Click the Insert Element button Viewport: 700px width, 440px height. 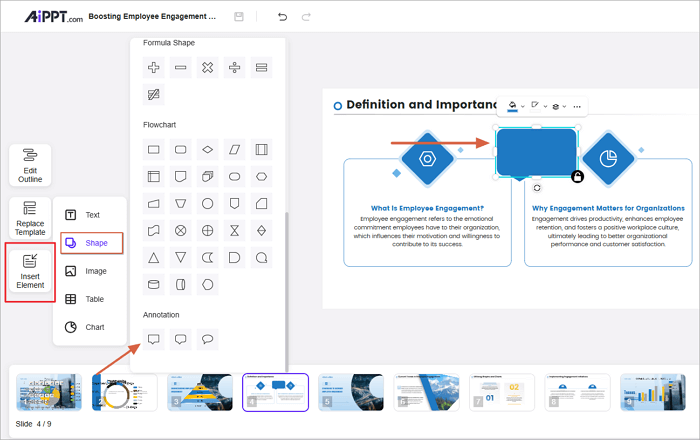(x=30, y=272)
